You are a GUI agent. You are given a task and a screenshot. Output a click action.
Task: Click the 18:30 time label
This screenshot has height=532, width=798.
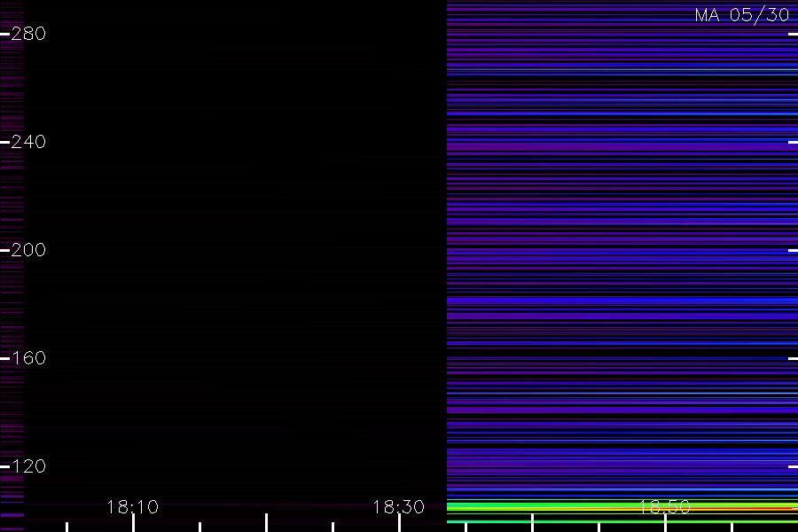(398, 507)
